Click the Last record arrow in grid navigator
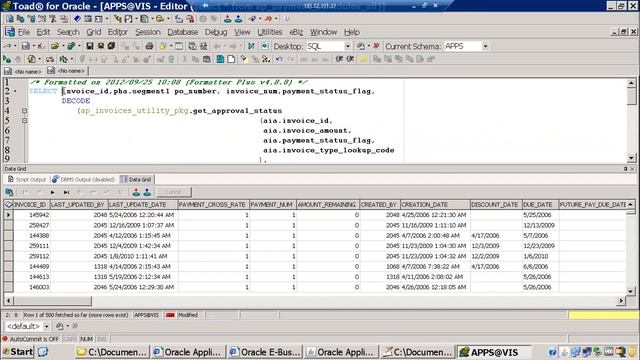Image resolution: width=640 pixels, height=360 pixels. coord(66,192)
